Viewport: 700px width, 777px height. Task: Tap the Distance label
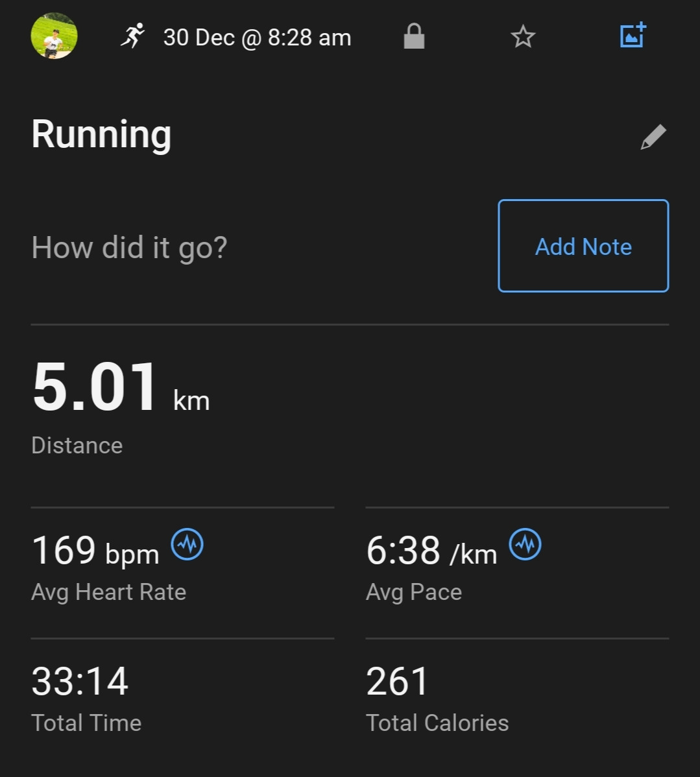(x=77, y=446)
